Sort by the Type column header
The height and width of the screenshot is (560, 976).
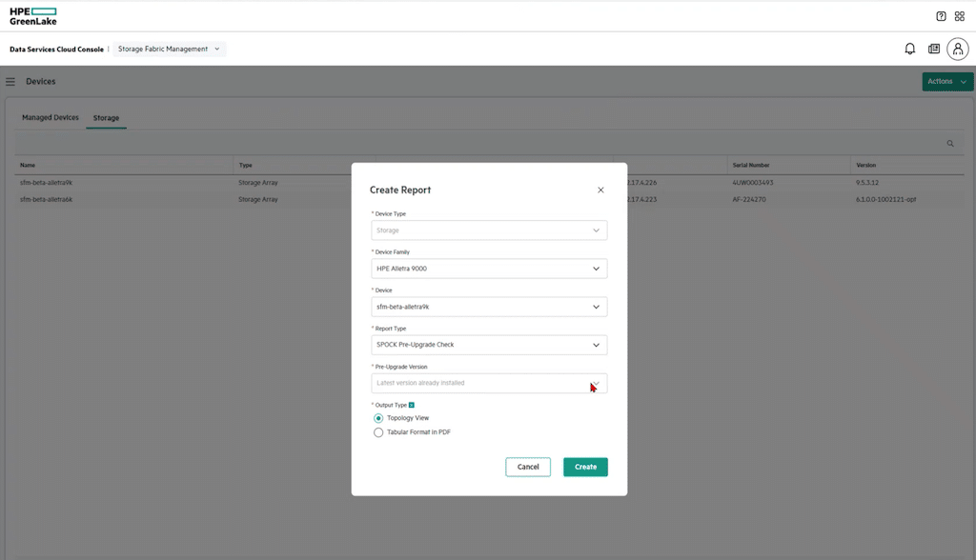(245, 166)
